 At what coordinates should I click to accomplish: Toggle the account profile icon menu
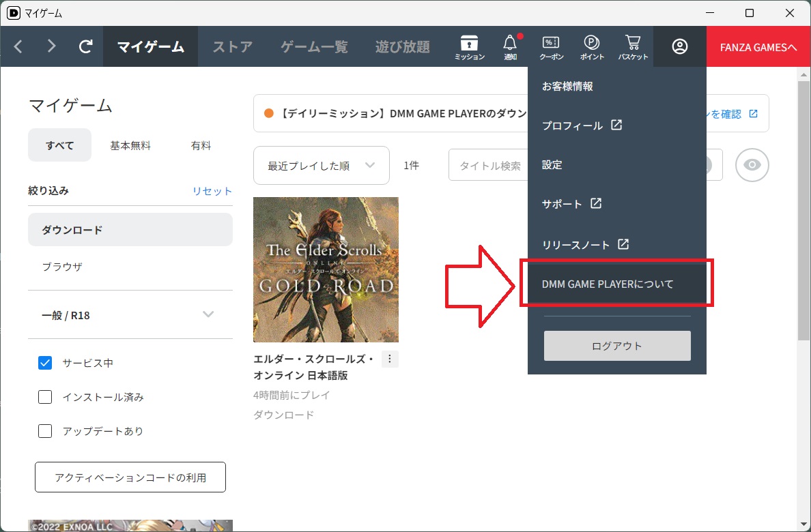click(x=680, y=46)
